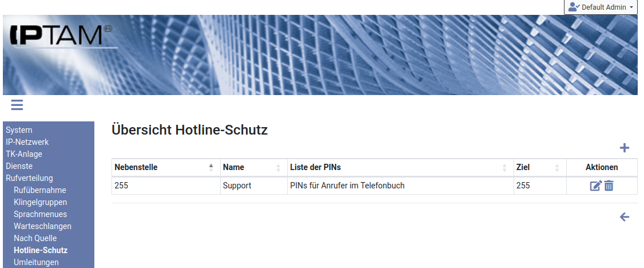
Task: Open the Default Admin user dropdown
Action: [601, 7]
